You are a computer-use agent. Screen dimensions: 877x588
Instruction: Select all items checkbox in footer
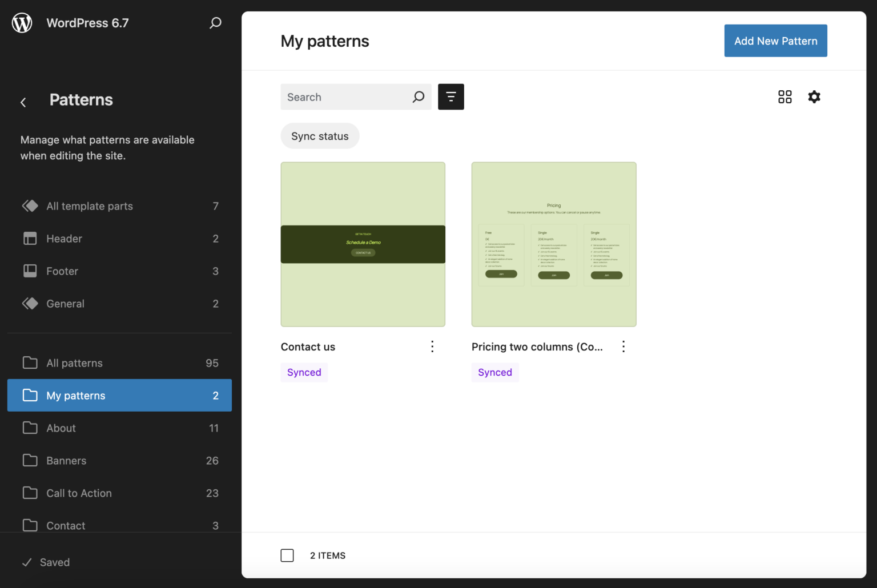click(287, 555)
